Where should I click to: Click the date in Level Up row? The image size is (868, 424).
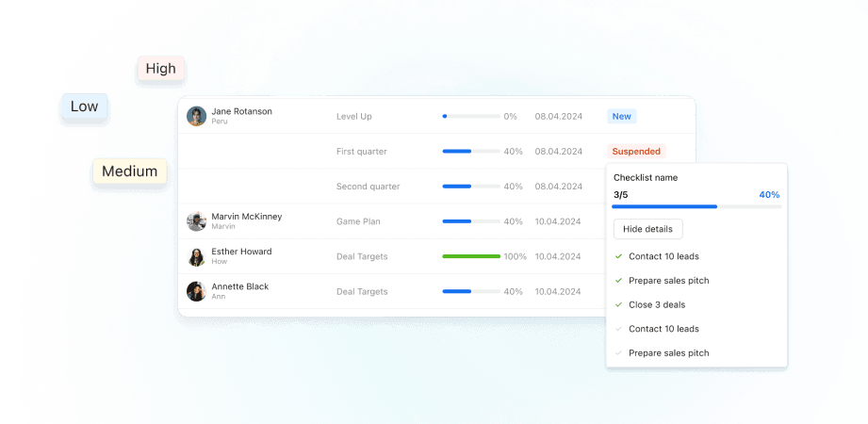(x=559, y=117)
